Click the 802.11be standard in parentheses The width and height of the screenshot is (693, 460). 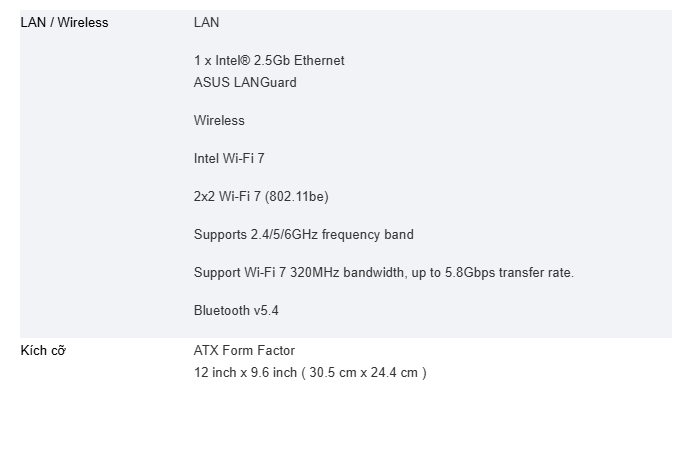[x=297, y=197]
